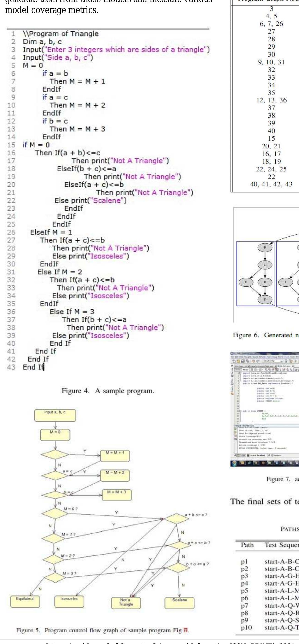Click the "Path" column header
This screenshot has height=644, width=299.
247,545
